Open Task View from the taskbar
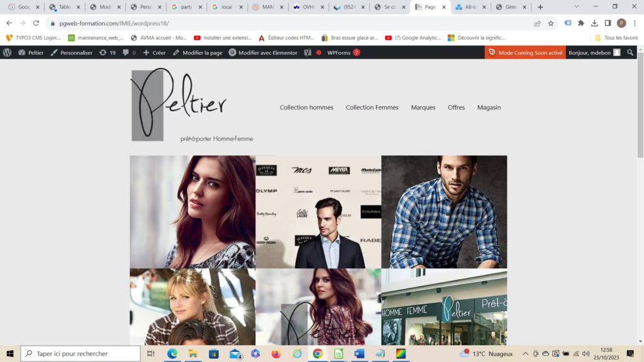Viewport: 644px width, 362px height. pyautogui.click(x=151, y=353)
